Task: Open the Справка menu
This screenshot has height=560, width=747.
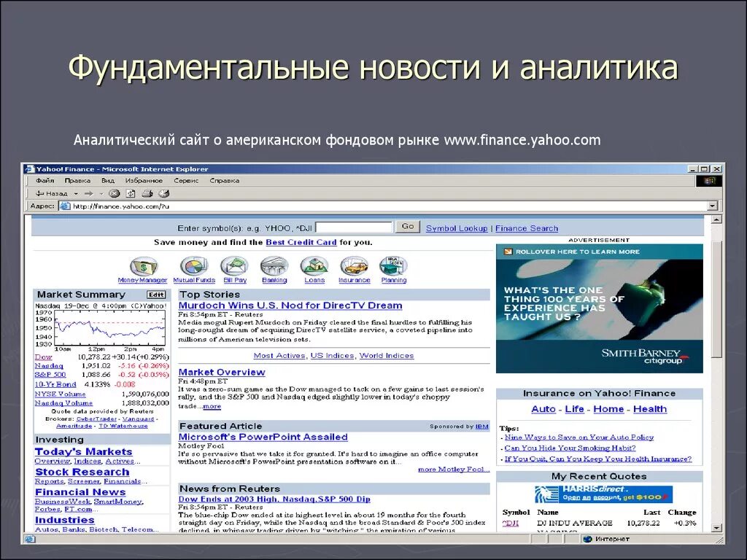Action: pos(225,181)
